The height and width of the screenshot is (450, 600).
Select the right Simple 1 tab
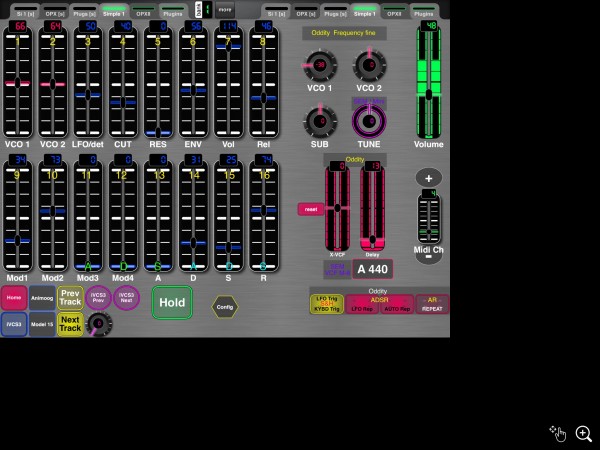click(365, 11)
